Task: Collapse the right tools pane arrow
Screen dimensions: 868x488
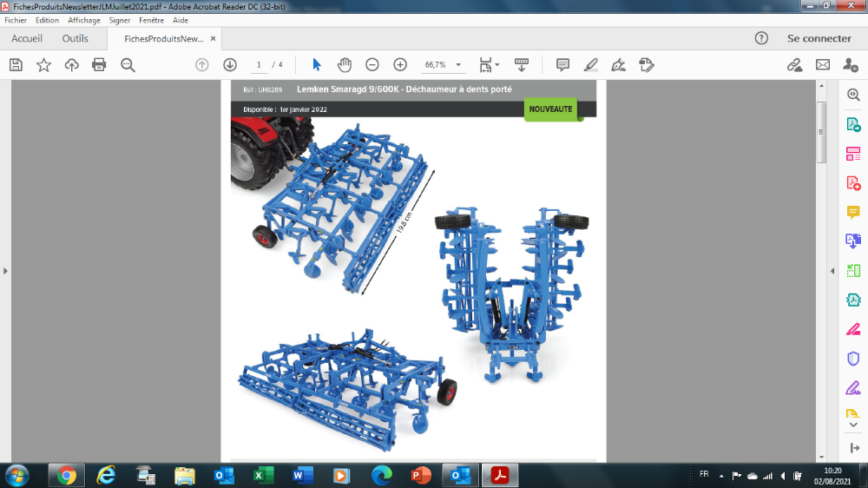Action: pos(832,271)
